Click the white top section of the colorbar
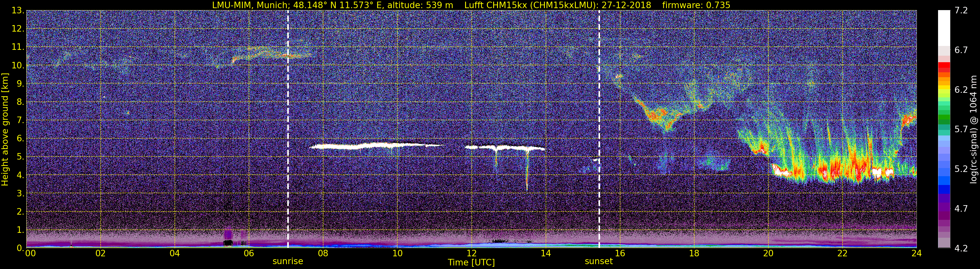Viewport: 980px width, 269px height. (944, 28)
